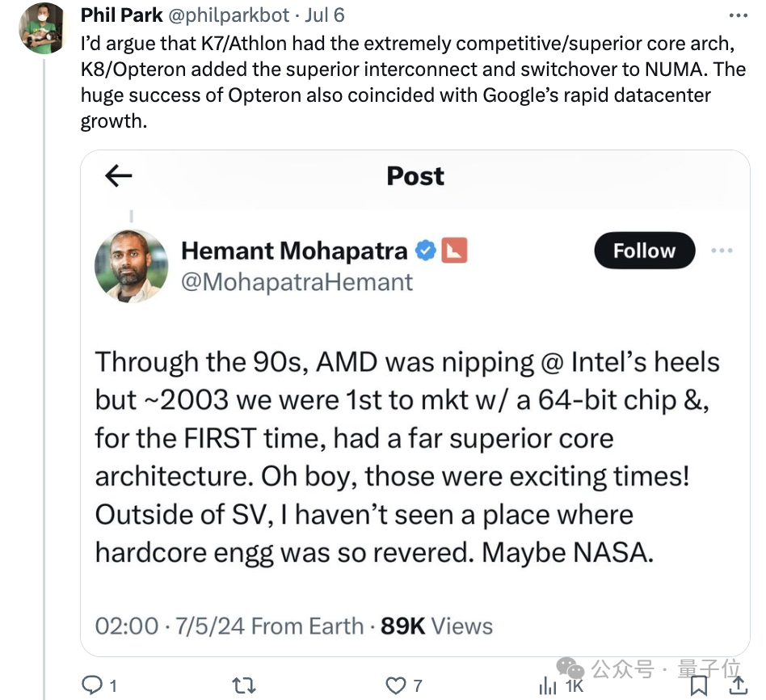Click the back arrow in the quoted post
Image resolution: width=766 pixels, height=700 pixels.
(x=119, y=176)
